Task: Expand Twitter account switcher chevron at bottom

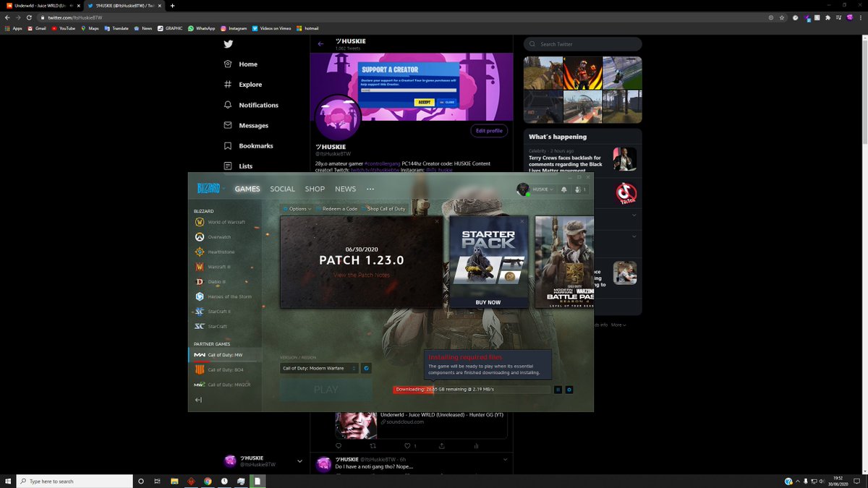Action: [x=299, y=461]
